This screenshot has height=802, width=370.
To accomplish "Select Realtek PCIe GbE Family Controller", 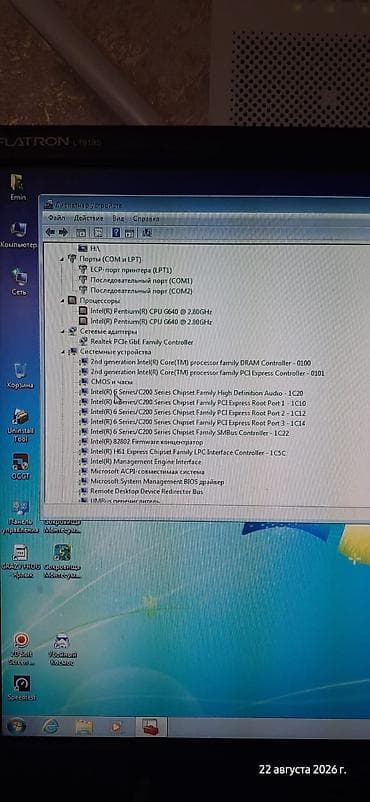I will (142, 342).
